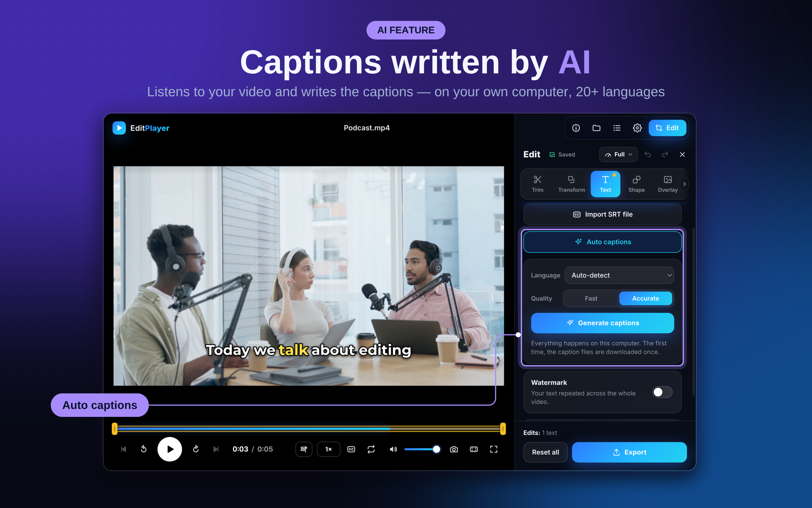This screenshot has width=812, height=508.
Task: Rewind with the replay-back icon
Action: [x=144, y=449]
